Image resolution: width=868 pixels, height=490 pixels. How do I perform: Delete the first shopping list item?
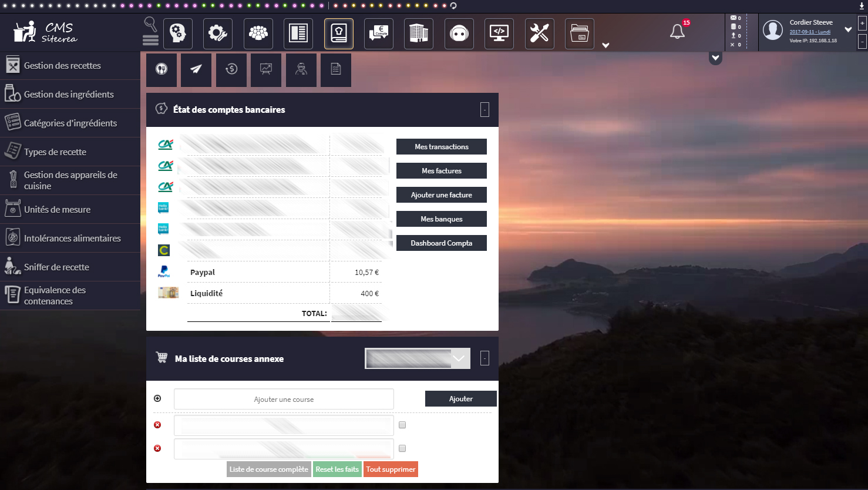157,425
